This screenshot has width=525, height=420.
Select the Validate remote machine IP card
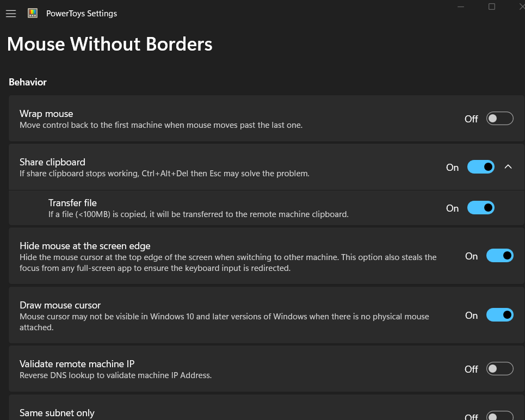(x=267, y=369)
